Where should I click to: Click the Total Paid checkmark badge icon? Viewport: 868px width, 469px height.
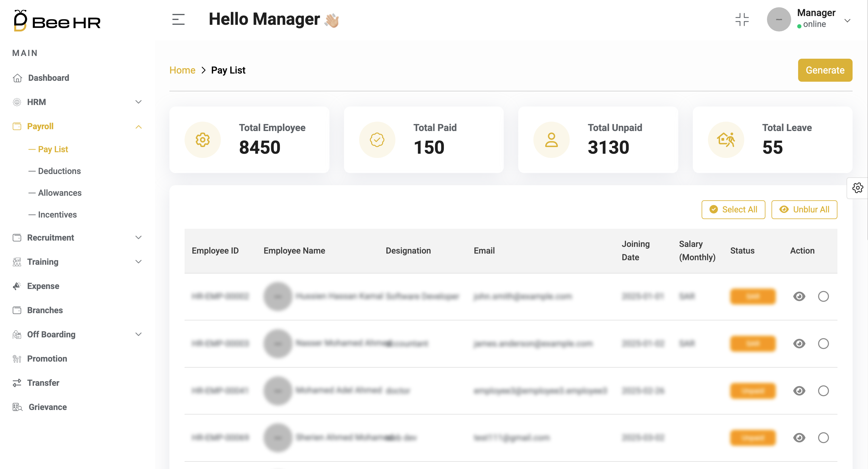(377, 139)
